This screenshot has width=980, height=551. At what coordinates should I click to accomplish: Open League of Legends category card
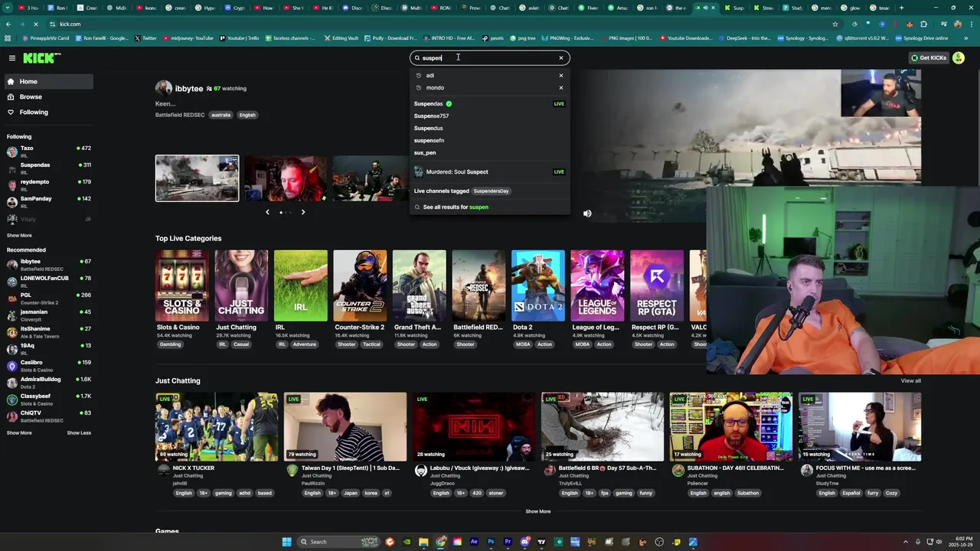point(597,285)
